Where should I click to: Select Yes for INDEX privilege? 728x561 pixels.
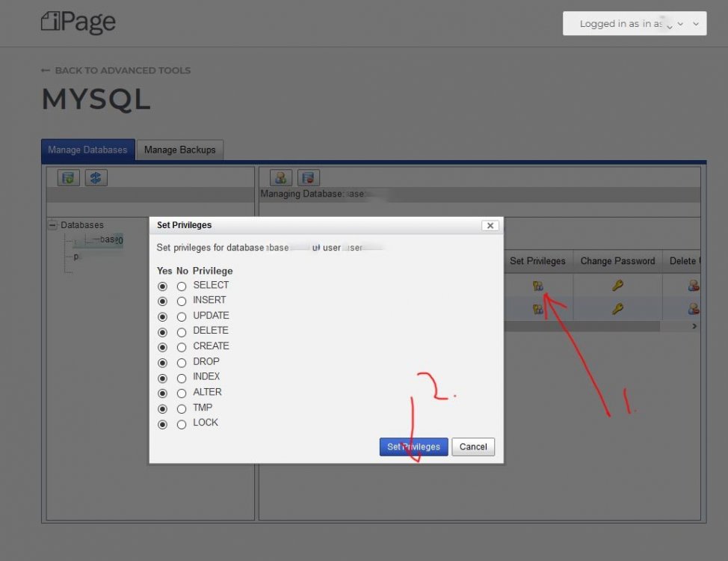click(162, 378)
